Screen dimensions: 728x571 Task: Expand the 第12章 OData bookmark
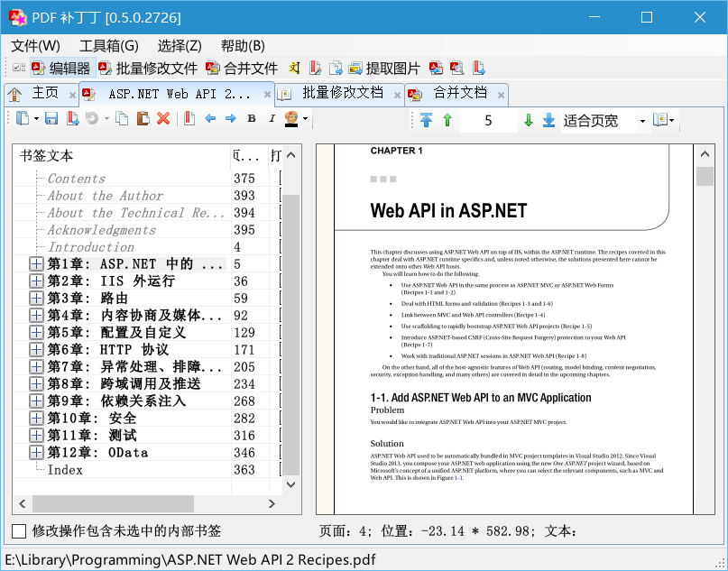pyautogui.click(x=36, y=453)
